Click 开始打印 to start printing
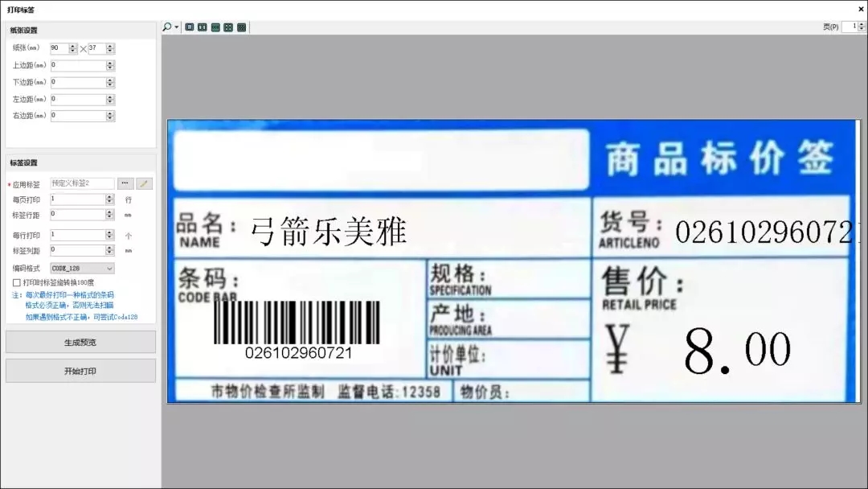 pos(80,370)
